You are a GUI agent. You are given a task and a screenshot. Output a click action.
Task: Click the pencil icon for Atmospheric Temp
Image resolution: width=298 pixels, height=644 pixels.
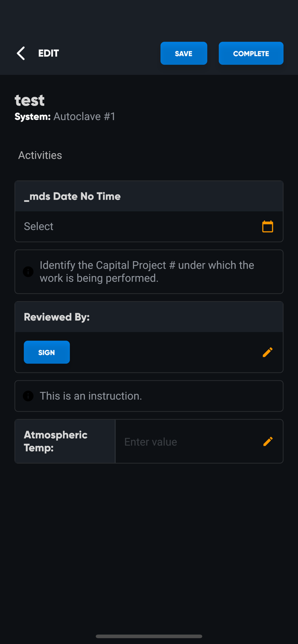click(x=267, y=441)
